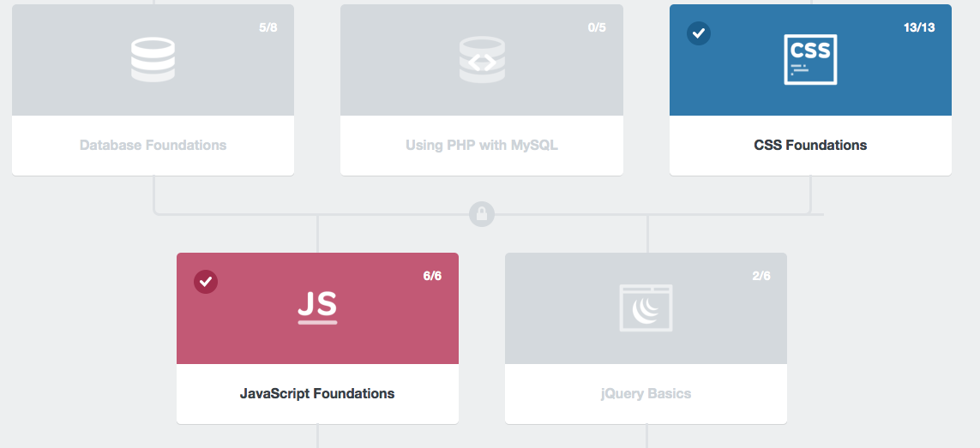This screenshot has width=980, height=448.
Task: Click the 5/8 progress counter
Action: (x=268, y=27)
